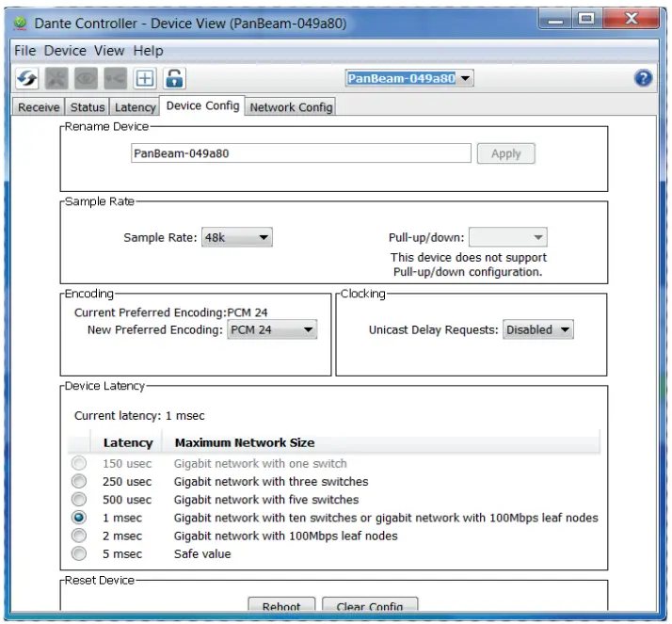Screen dimensions: 672x624
Task: Open the Sample Rate dropdown
Action: pos(237,238)
